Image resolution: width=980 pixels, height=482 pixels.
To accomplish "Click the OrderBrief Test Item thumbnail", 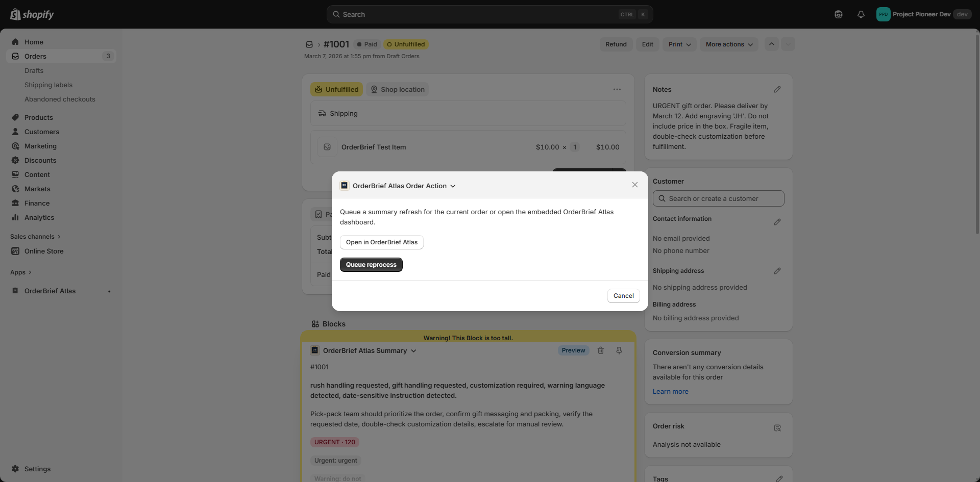I will 327,147.
